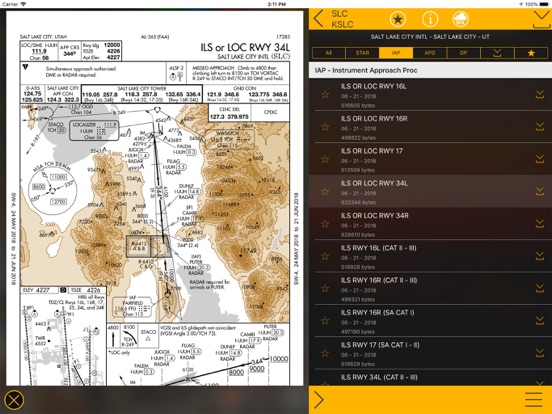Open the ILS RWY 16R (SA CAT I) entry
Viewport: 552px width, 414px height.
pos(431,321)
